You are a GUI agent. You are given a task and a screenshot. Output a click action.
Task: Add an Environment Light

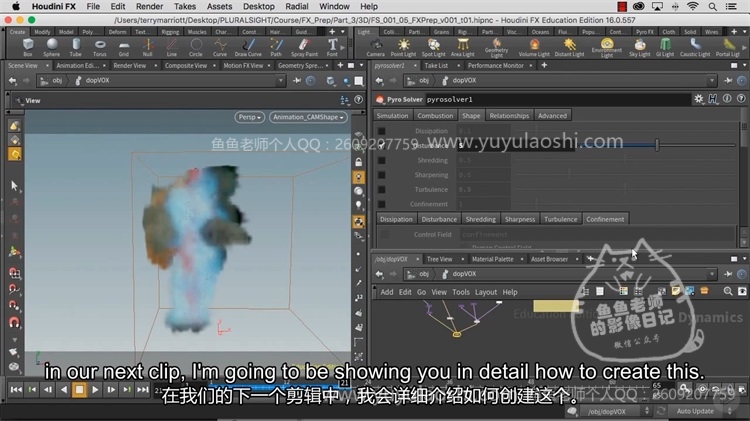tap(607, 48)
